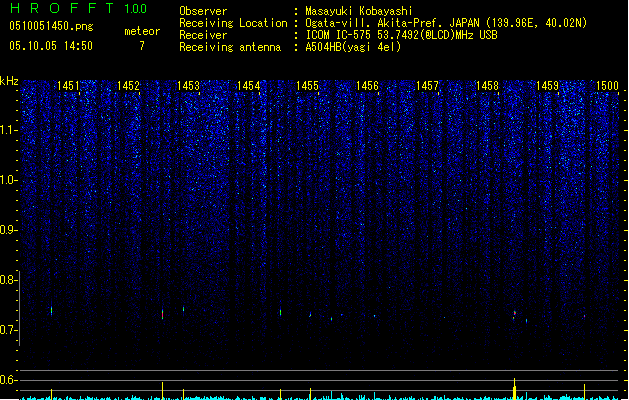Click the tallest yellow power spike near 1458
The height and width of the screenshot is (400, 629).
tap(515, 389)
